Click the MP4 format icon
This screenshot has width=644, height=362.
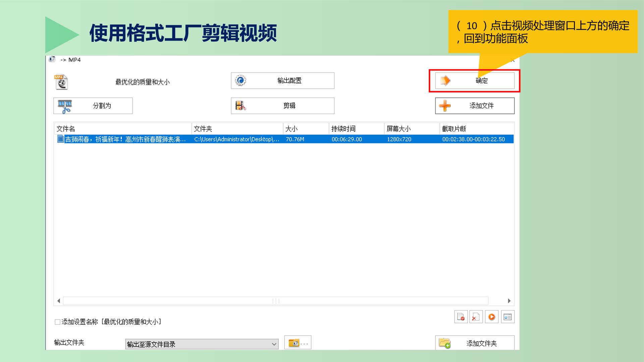[61, 82]
